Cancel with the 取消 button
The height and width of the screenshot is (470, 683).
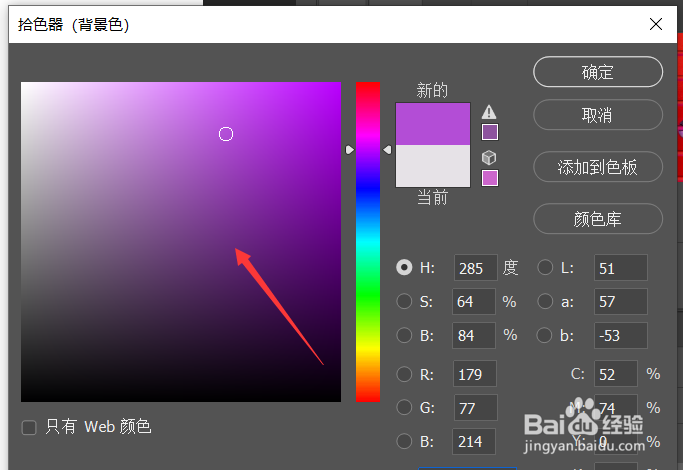click(598, 115)
